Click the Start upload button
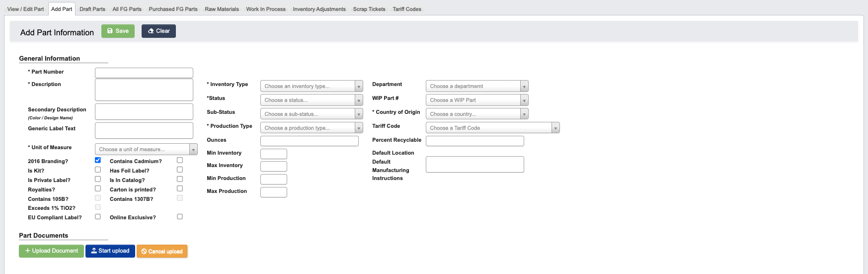 click(x=110, y=251)
